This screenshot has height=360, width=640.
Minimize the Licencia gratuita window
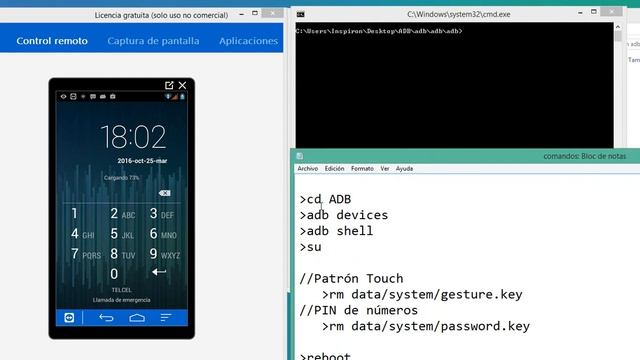click(242, 14)
